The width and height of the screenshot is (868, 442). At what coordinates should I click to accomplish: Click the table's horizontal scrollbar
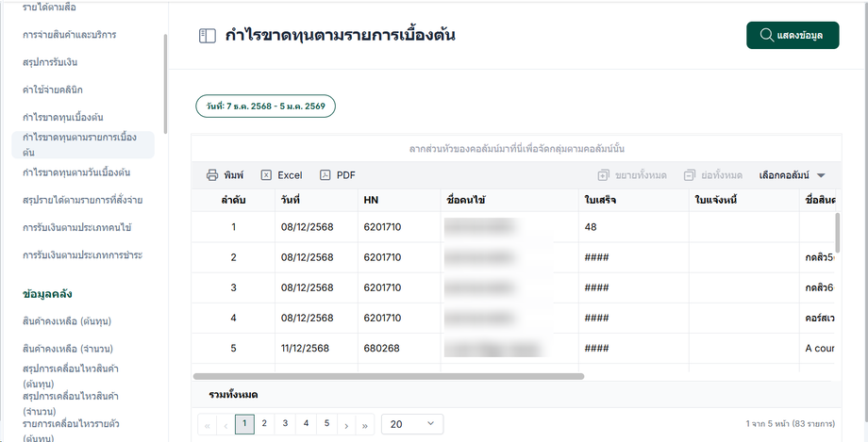(x=389, y=376)
